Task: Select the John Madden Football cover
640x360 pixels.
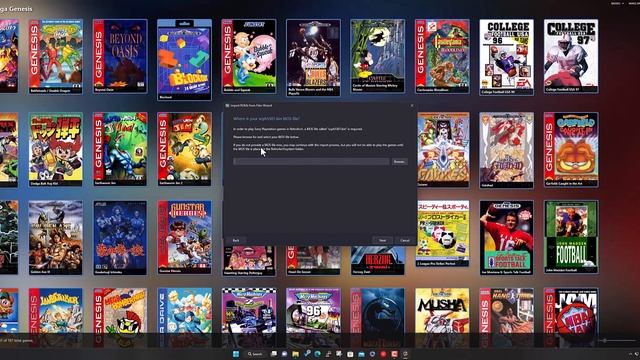Action: click(x=571, y=237)
